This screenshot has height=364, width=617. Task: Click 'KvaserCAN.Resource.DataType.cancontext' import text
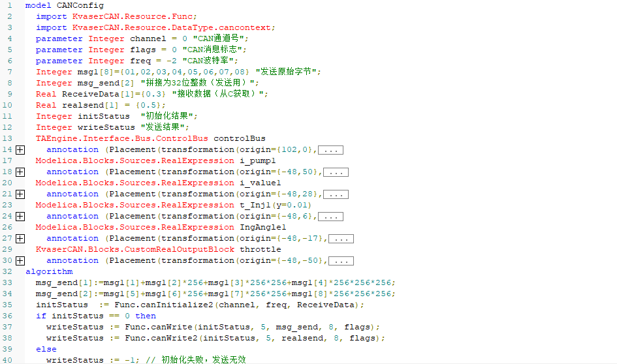(172, 27)
